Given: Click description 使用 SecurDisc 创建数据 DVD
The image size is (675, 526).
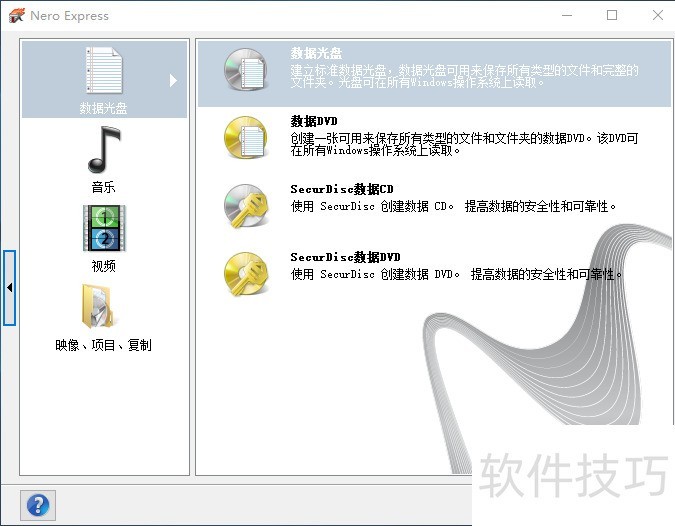Looking at the screenshot, I should pyautogui.click(x=456, y=274).
